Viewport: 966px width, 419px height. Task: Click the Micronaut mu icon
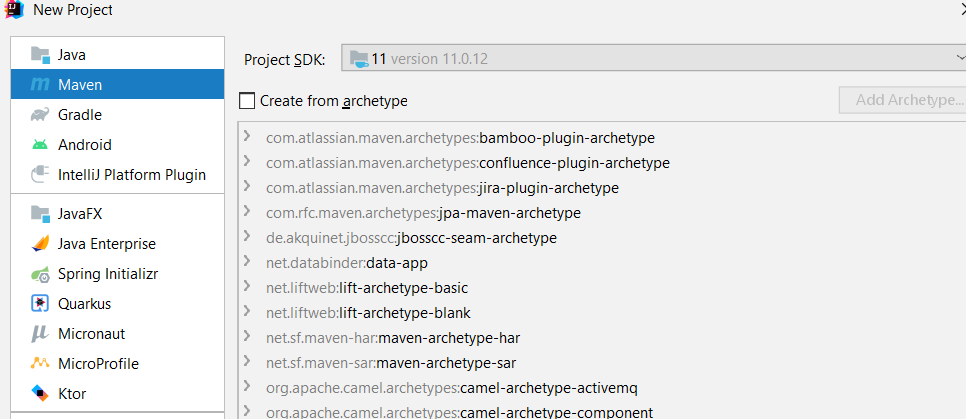pyautogui.click(x=40, y=334)
